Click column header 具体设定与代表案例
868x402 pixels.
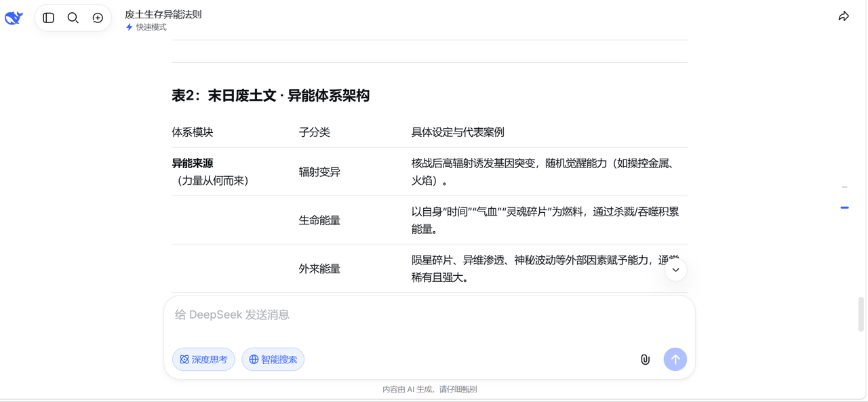point(458,132)
